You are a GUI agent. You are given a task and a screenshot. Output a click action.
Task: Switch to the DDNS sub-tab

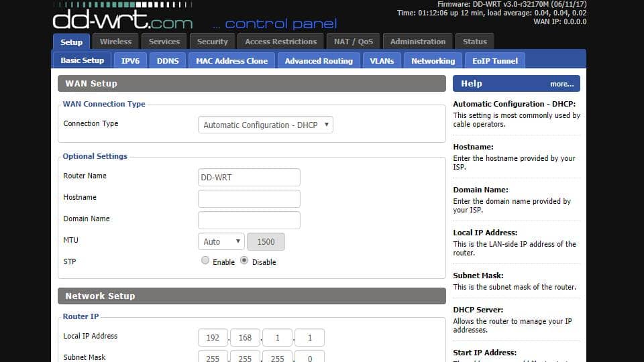(x=168, y=61)
